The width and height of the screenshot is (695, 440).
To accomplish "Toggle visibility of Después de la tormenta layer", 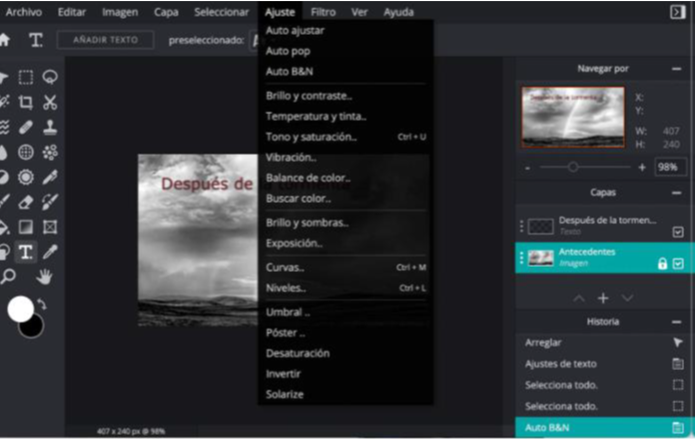I will (678, 231).
